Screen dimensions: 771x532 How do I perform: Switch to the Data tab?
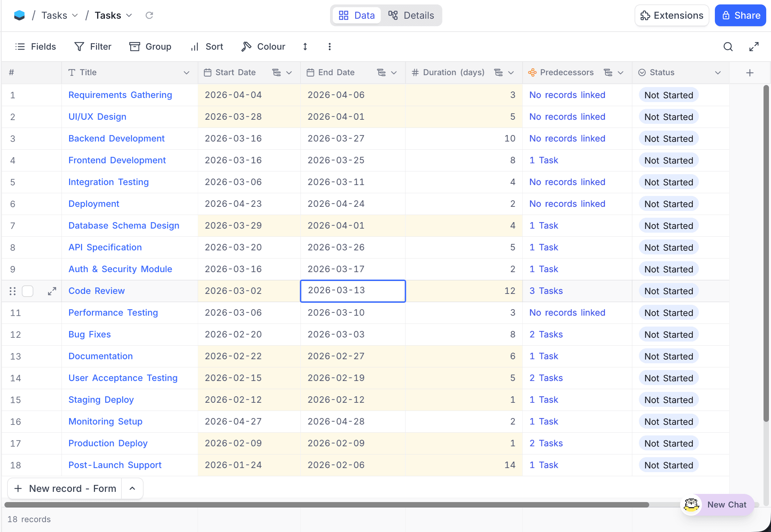pyautogui.click(x=357, y=15)
